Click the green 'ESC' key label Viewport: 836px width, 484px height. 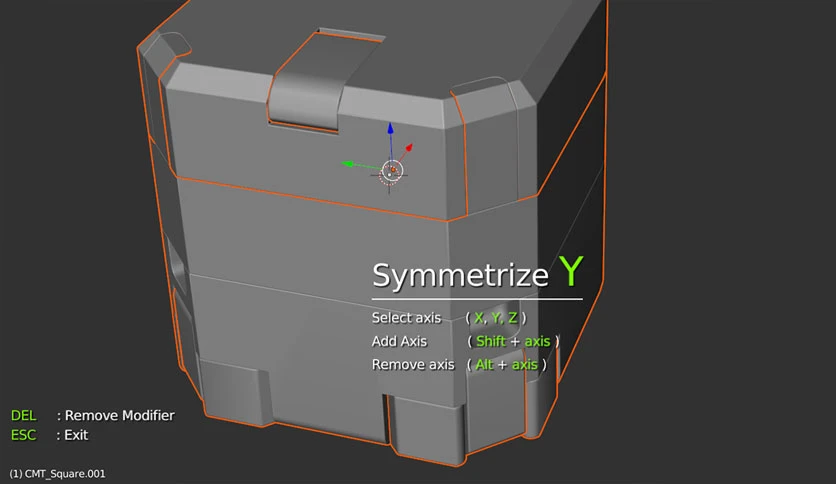click(x=23, y=435)
